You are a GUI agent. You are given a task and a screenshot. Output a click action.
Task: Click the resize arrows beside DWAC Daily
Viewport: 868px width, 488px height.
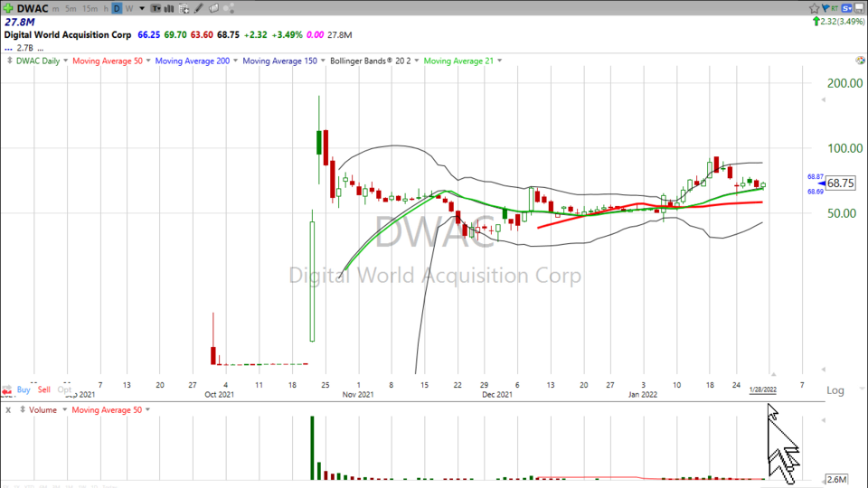pos(9,61)
